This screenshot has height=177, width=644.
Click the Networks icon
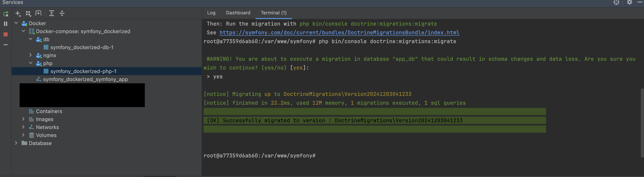32,127
